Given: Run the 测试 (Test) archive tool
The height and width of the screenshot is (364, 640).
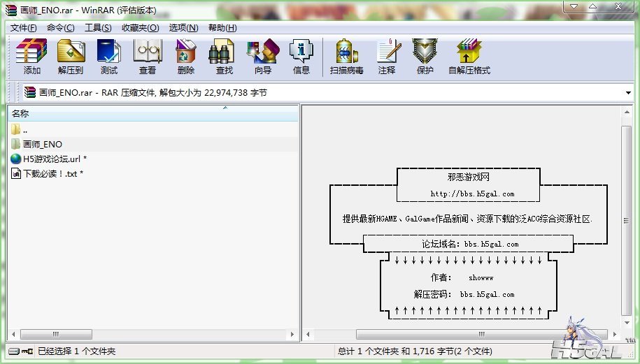Looking at the screenshot, I should click(x=109, y=57).
